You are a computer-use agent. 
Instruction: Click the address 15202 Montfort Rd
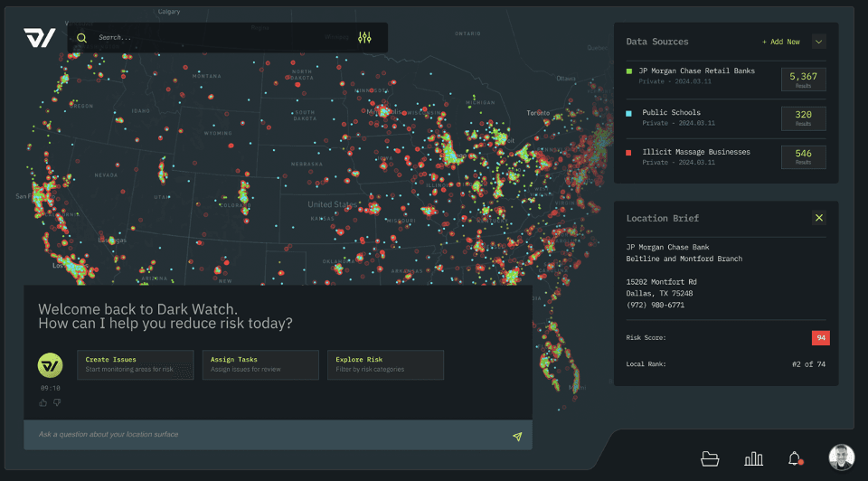(x=661, y=282)
